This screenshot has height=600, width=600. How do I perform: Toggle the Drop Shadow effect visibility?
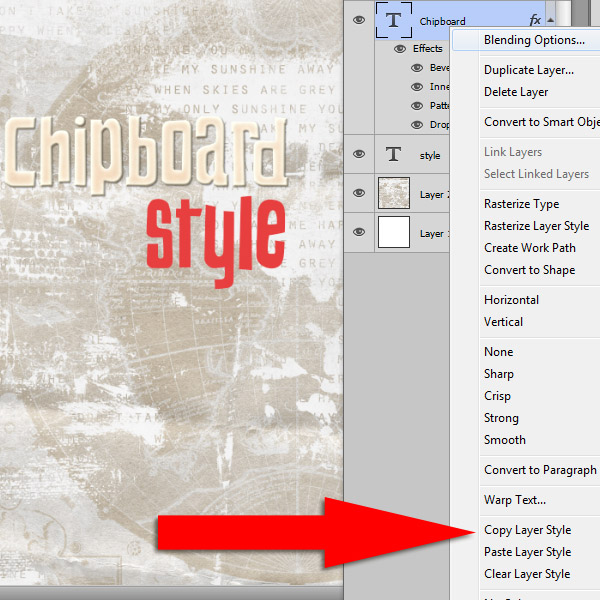coord(418,125)
